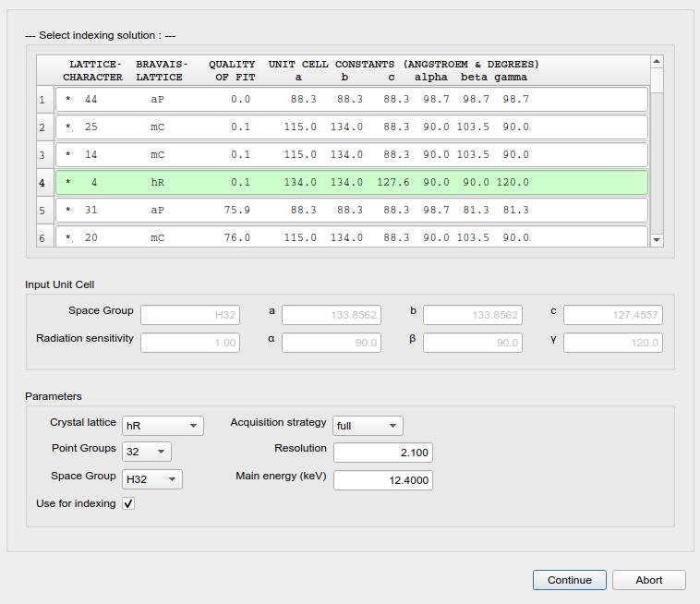Uncheck the Use for indexing checkbox
The width and height of the screenshot is (700, 604).
[128, 503]
